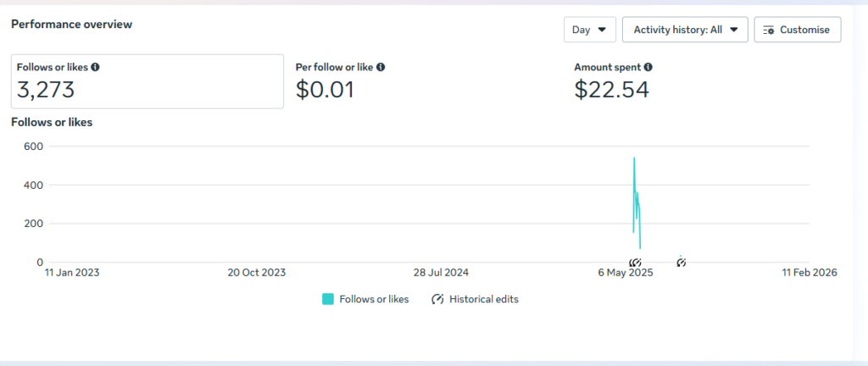Click the historical edit marker at 6 May 2025
The image size is (868, 366).
click(635, 262)
